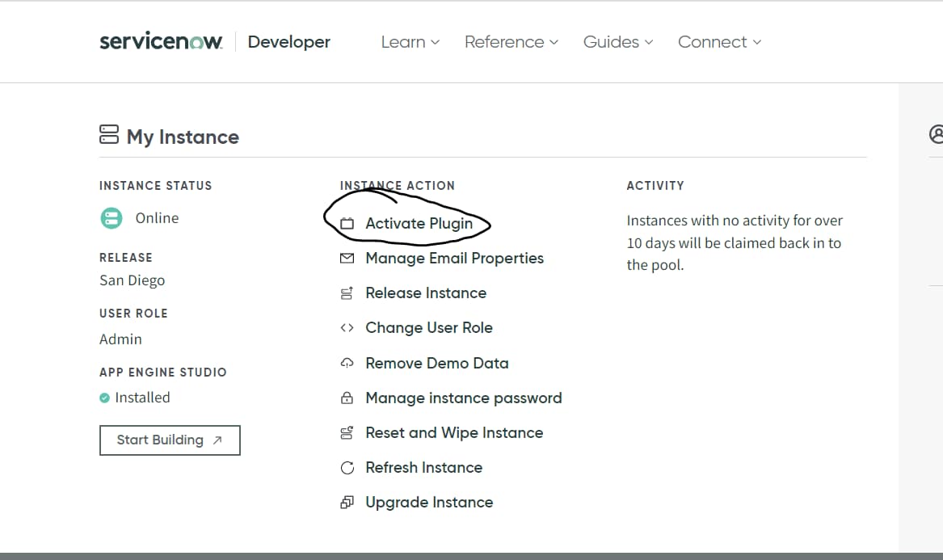Open Manage instance password
Image resolution: width=943 pixels, height=560 pixels.
pyautogui.click(x=464, y=398)
